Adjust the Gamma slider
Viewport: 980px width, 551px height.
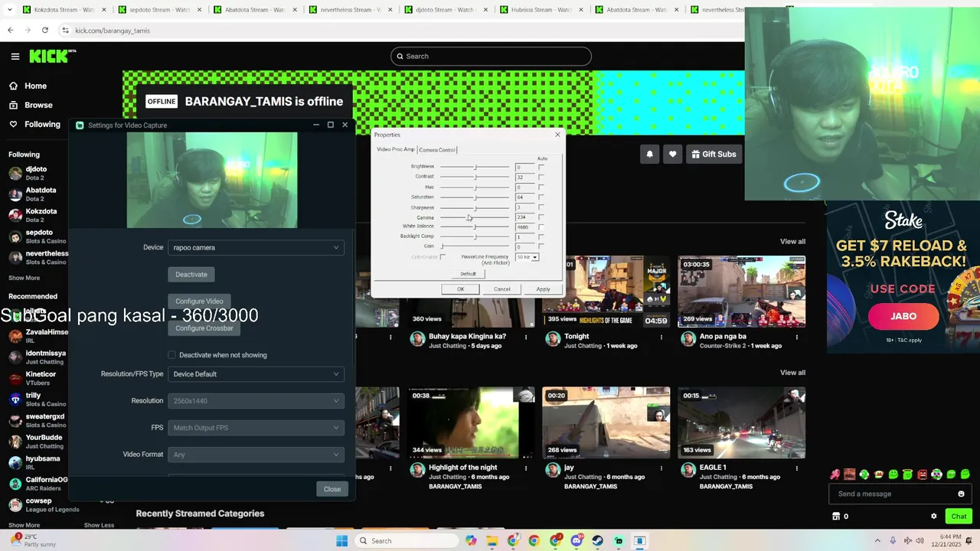coord(474,217)
